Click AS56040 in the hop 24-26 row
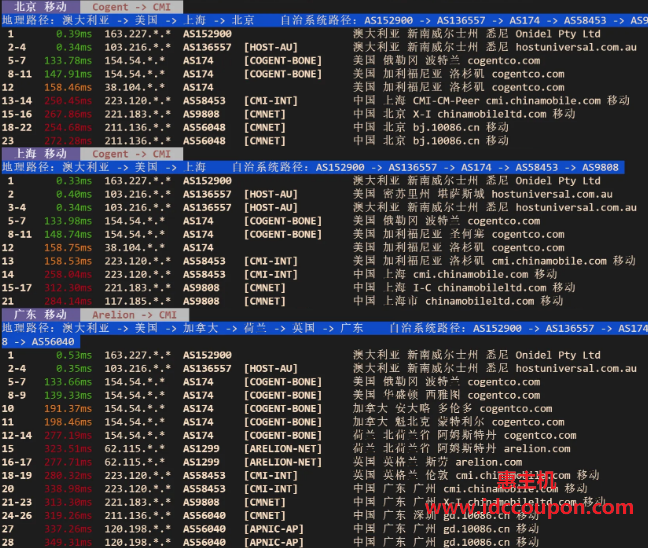The image size is (648, 548). click(204, 515)
